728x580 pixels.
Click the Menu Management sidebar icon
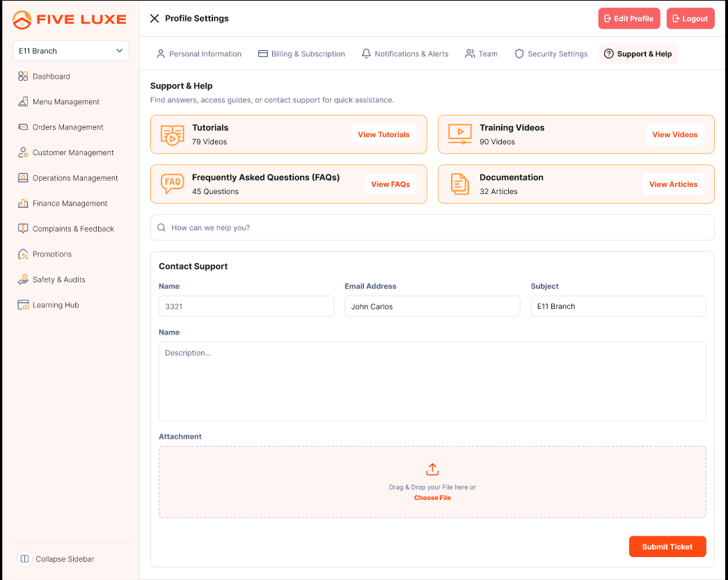click(23, 102)
